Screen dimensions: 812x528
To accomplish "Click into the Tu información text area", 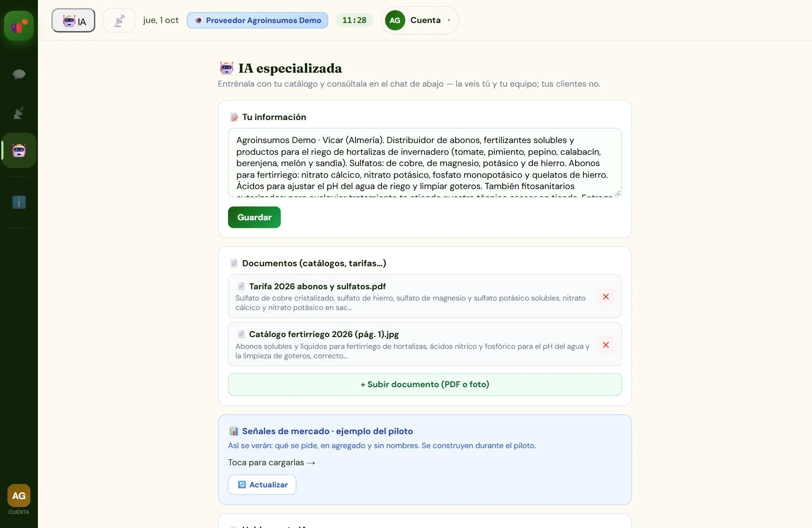I will [x=424, y=163].
